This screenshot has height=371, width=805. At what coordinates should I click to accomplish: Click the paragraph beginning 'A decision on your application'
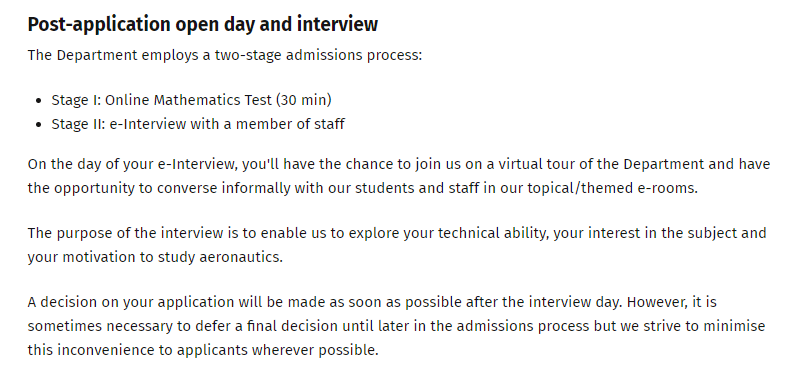tap(397, 326)
